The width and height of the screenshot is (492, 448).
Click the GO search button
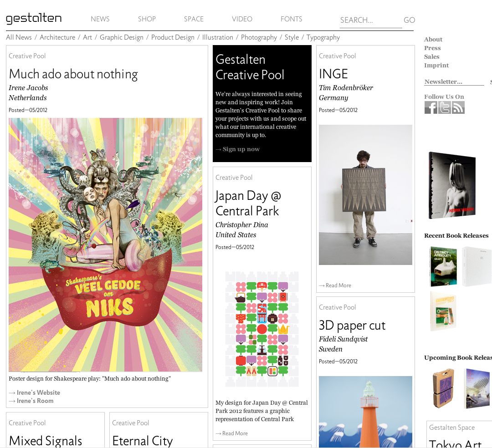click(x=409, y=20)
